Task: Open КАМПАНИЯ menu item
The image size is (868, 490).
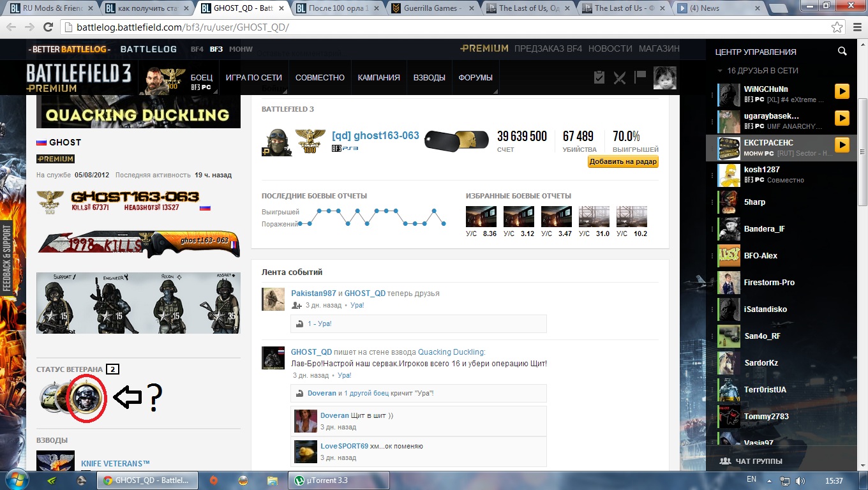Action: (379, 78)
